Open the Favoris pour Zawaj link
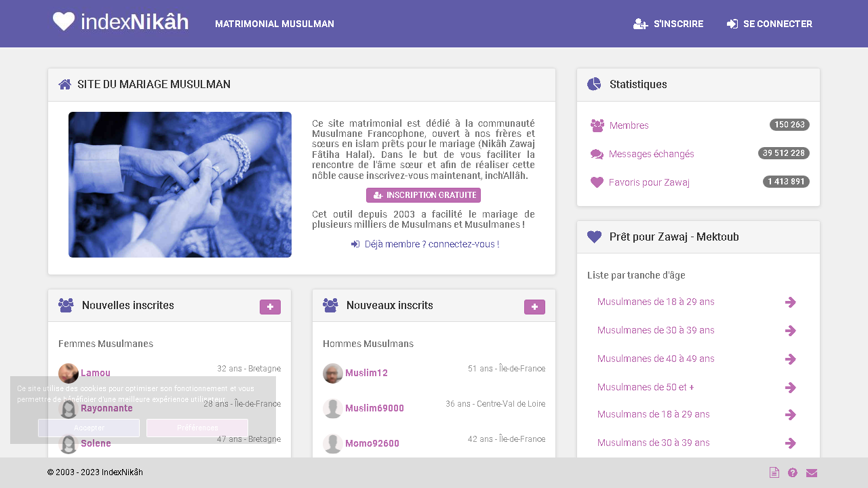 click(650, 182)
